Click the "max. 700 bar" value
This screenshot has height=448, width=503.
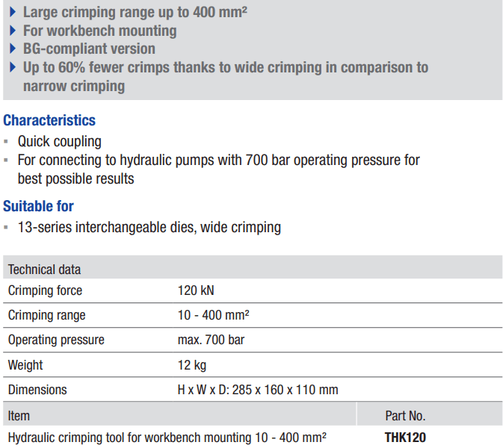point(211,340)
